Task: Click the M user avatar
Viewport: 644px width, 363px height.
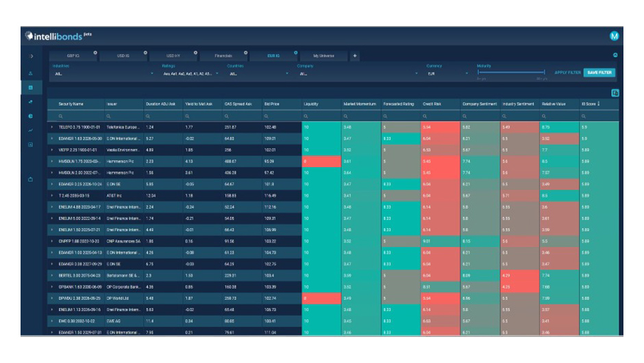Action: click(x=614, y=36)
